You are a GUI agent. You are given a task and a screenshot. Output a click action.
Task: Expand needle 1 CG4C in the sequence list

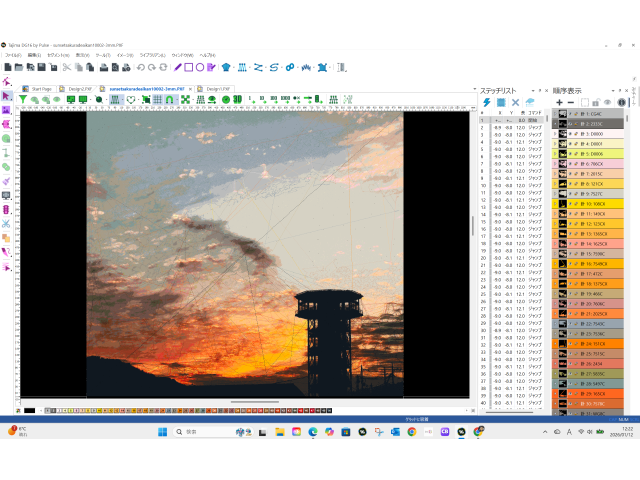point(556,114)
